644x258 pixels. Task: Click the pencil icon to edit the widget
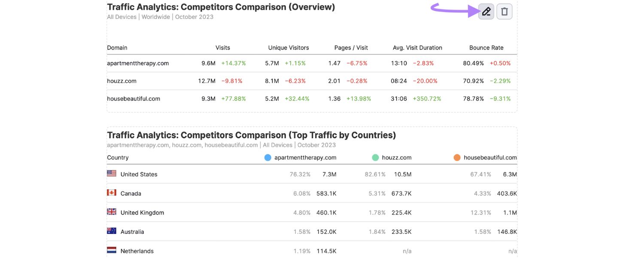(485, 12)
